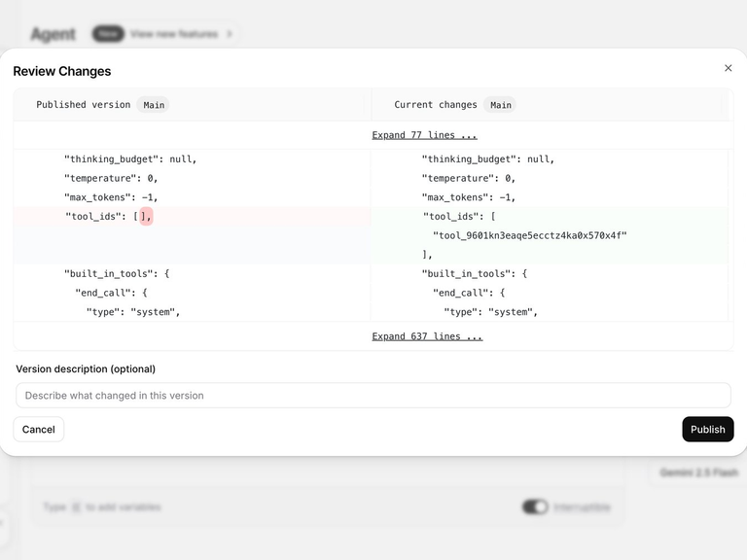Click the version description input field
This screenshot has height=560, width=747.
pos(373,396)
